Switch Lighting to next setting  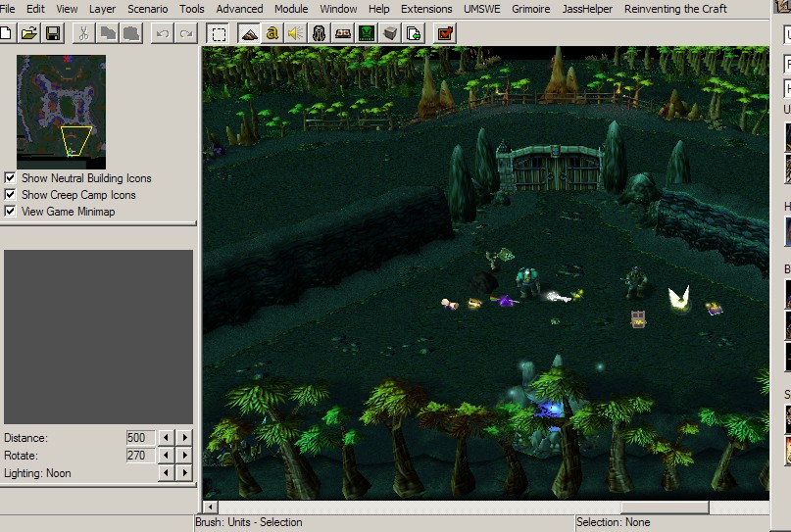tap(184, 473)
